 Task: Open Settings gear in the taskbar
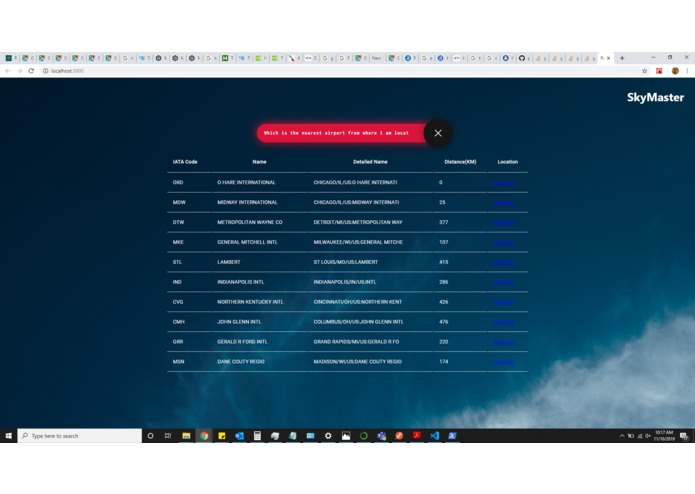coord(328,436)
